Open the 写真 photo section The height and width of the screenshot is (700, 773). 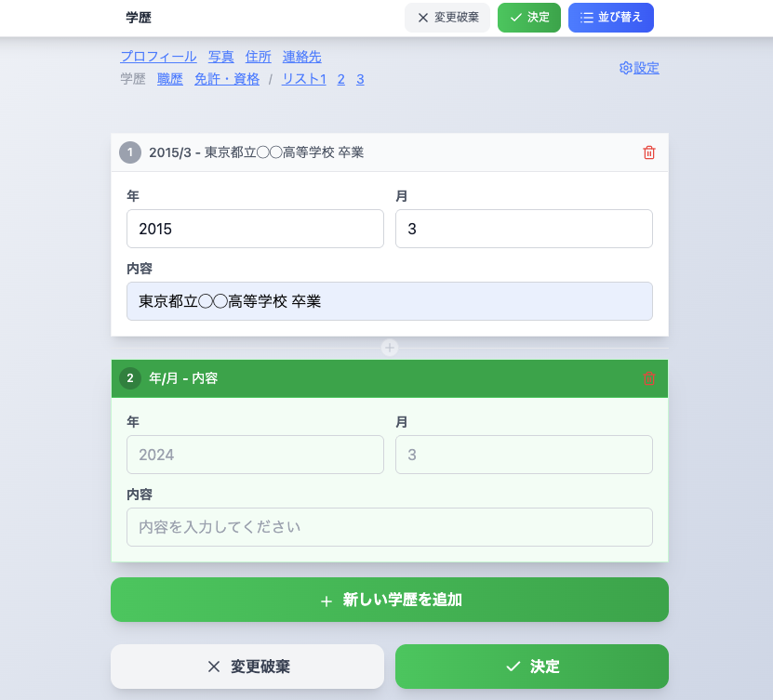221,56
